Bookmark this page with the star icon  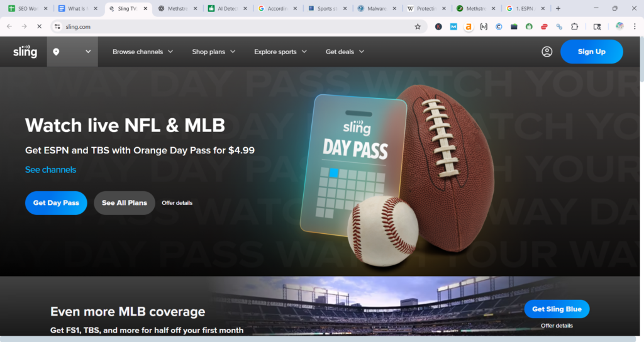418,26
